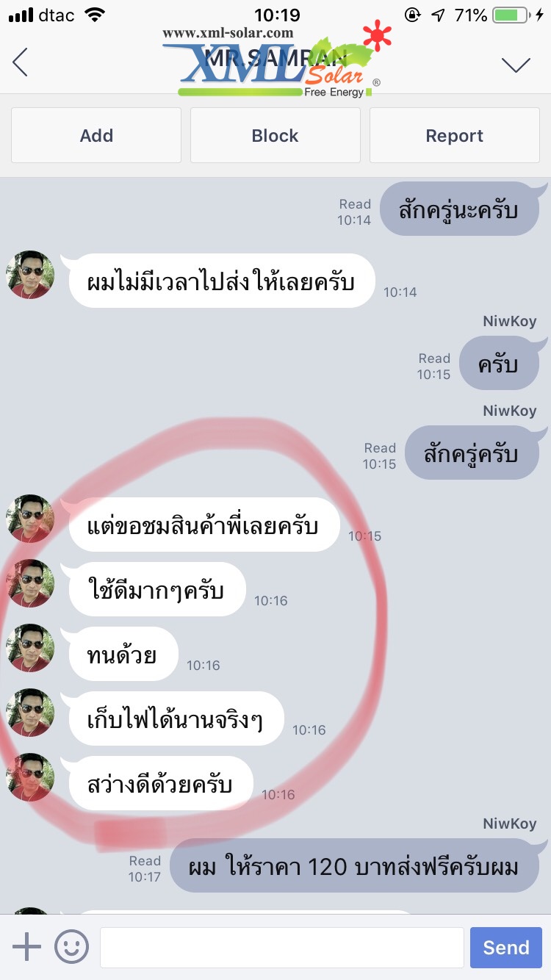Tap the back arrow in the chat header

click(21, 62)
